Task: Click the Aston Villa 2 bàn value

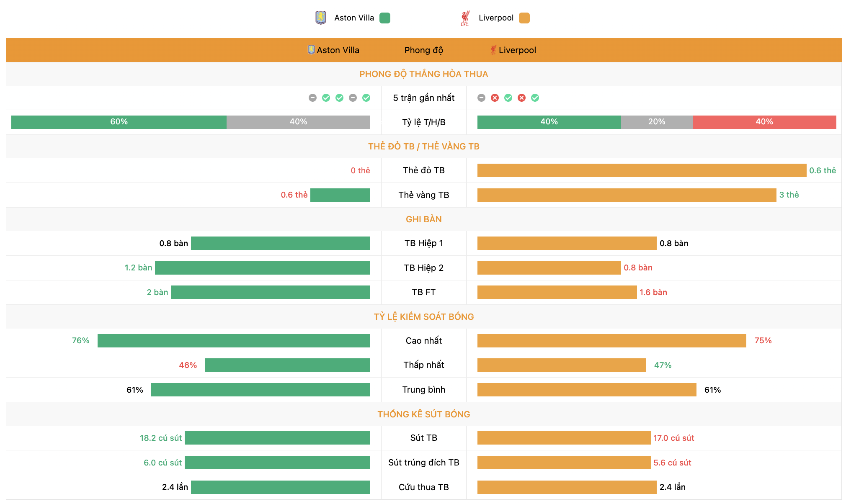Action: coord(157,292)
